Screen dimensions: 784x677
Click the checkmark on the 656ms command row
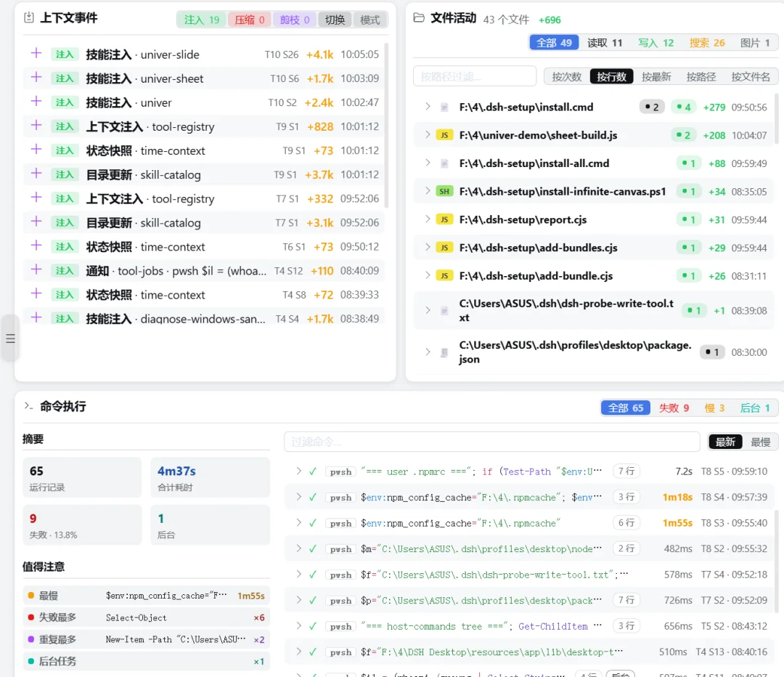(312, 626)
